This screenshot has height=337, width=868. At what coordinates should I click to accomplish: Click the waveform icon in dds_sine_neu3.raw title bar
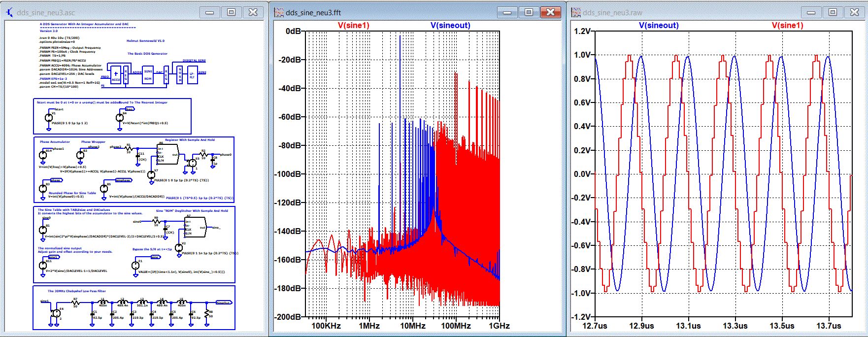coord(575,12)
